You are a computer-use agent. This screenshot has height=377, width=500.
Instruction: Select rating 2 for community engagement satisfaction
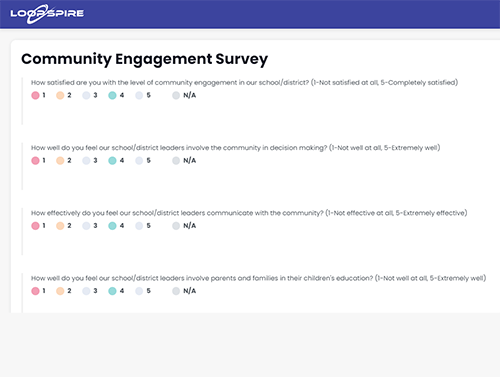pyautogui.click(x=60, y=95)
